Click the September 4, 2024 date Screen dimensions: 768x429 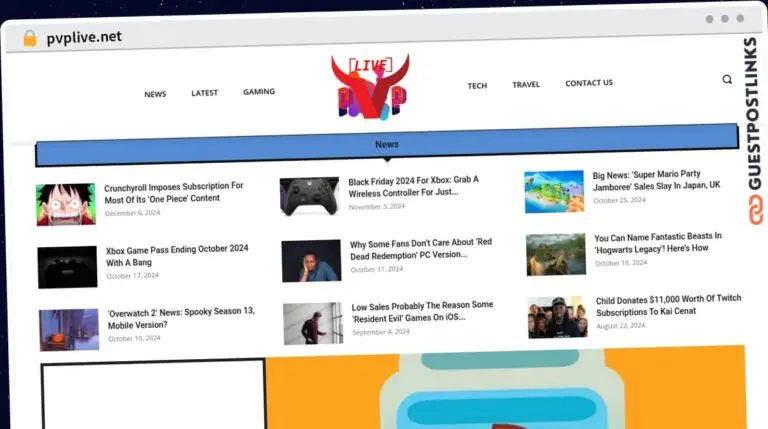click(381, 332)
